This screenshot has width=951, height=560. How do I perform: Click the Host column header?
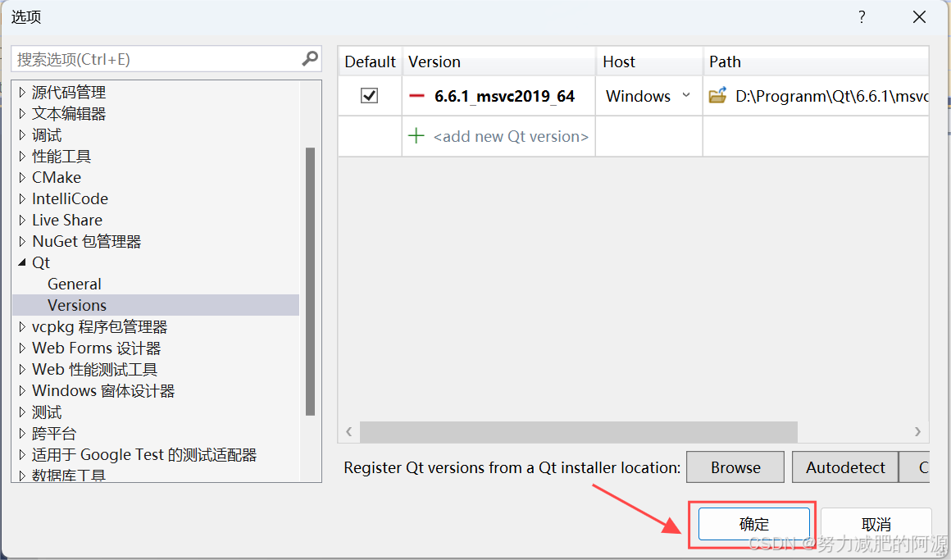coord(649,61)
